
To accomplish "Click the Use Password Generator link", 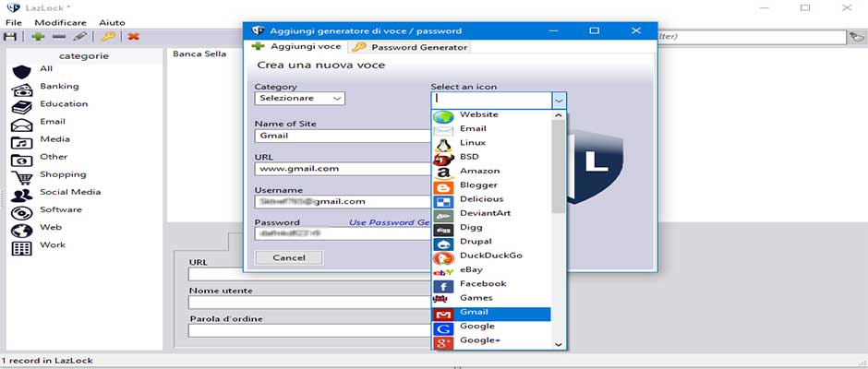I will tap(390, 222).
